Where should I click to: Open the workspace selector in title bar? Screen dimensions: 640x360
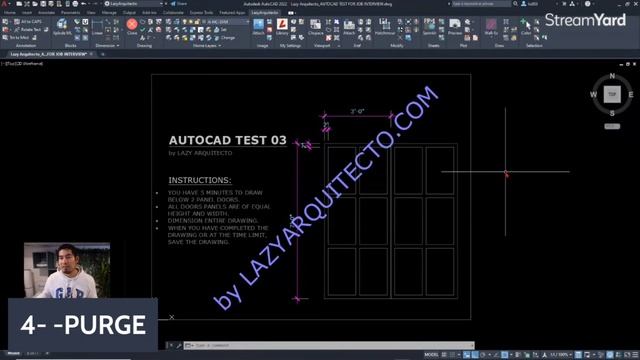pyautogui.click(x=133, y=4)
